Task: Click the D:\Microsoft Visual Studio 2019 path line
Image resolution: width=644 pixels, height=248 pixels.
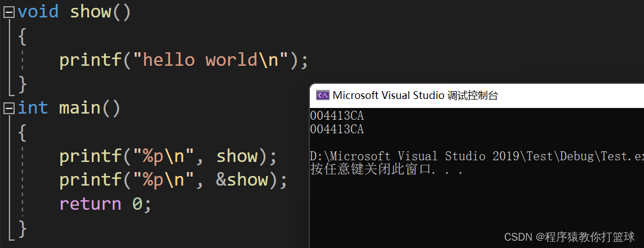Action: click(477, 156)
